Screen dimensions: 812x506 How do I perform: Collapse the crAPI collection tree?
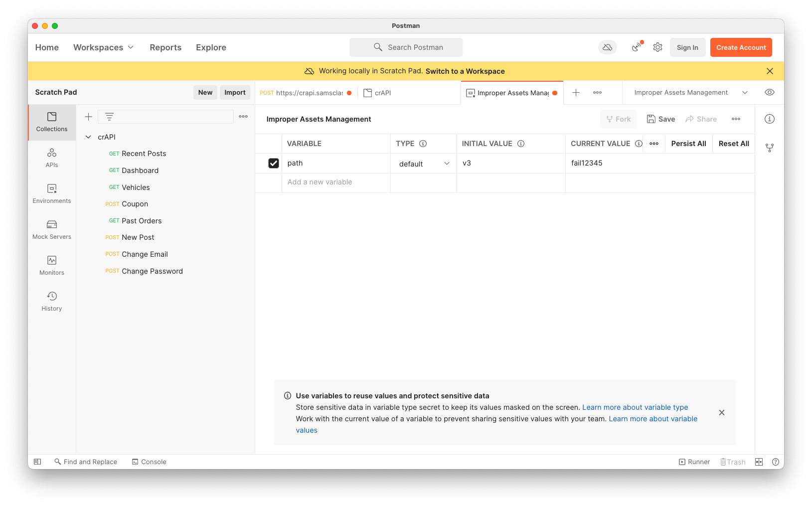click(x=88, y=137)
